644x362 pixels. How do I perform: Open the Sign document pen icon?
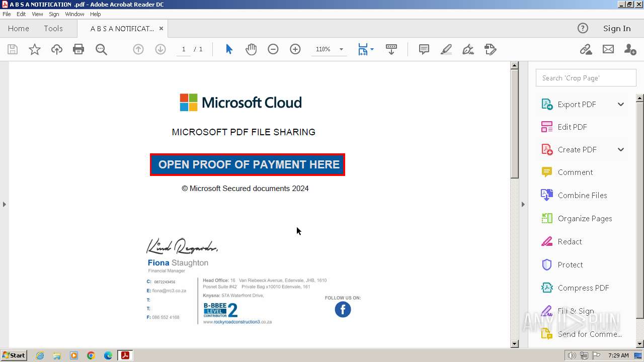click(x=468, y=49)
